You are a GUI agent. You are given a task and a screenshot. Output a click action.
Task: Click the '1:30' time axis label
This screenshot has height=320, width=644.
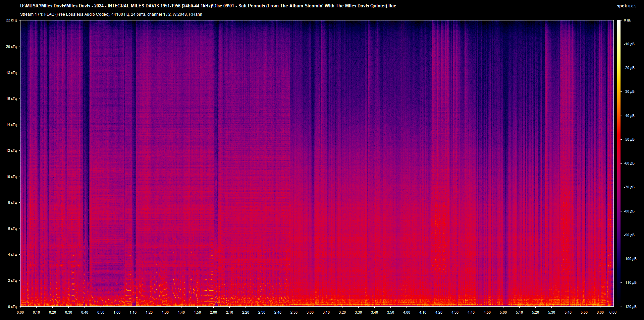(165, 312)
